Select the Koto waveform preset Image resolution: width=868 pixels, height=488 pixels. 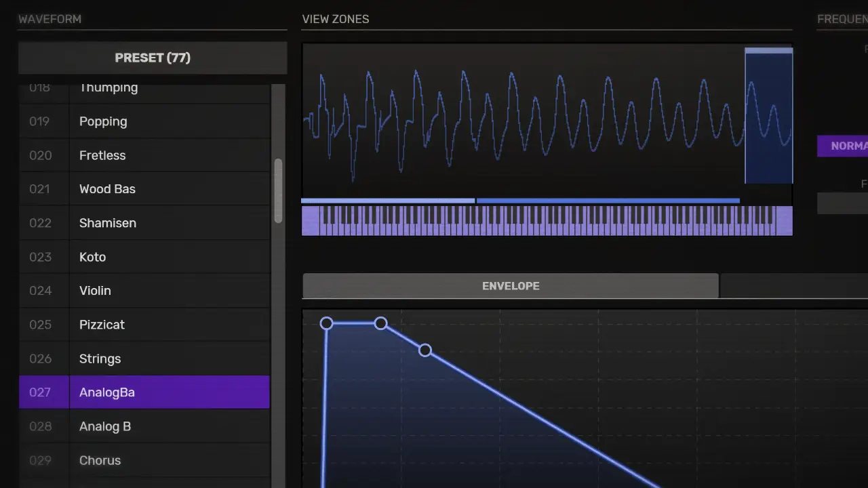144,257
